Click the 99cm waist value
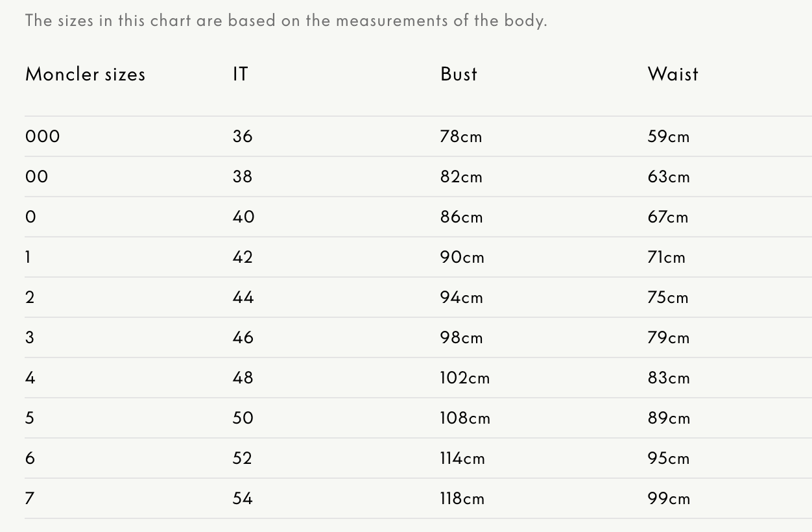The image size is (812, 532). pos(668,498)
